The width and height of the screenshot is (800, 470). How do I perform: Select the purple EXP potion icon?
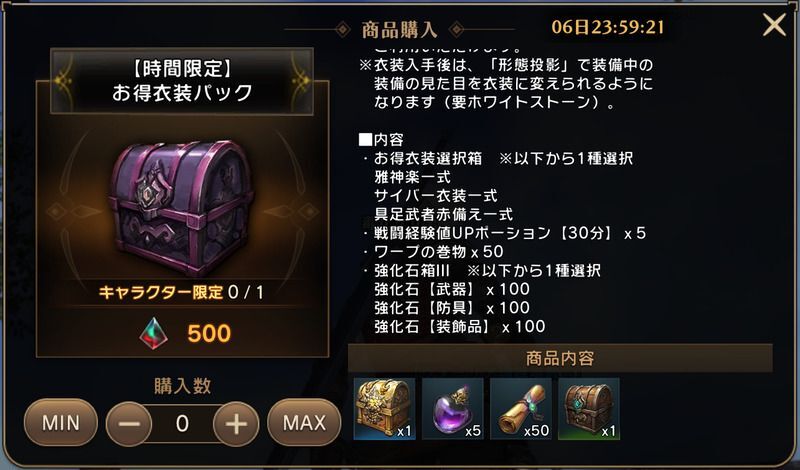coord(453,408)
